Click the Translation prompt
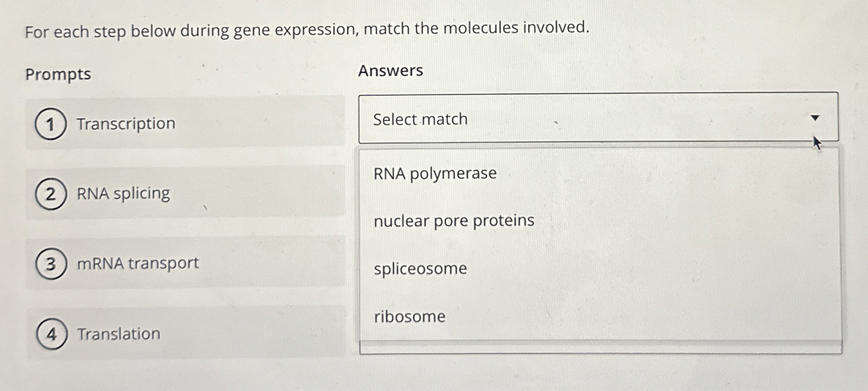The image size is (868, 391). (118, 333)
